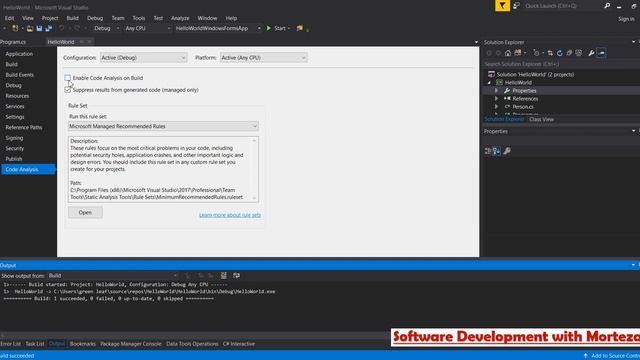The image size is (640, 360).
Task: Click the Show All Files icon in Solution Explorer
Action: click(579, 53)
